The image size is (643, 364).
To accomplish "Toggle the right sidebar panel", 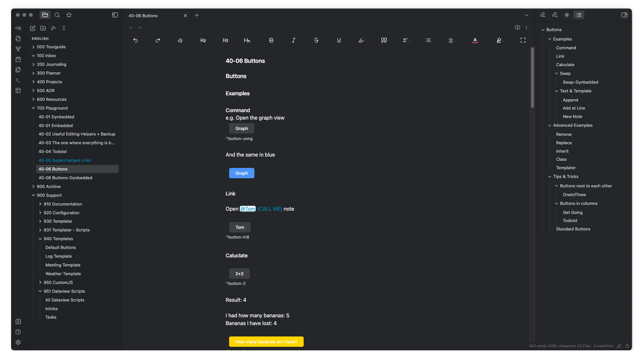I will [624, 15].
